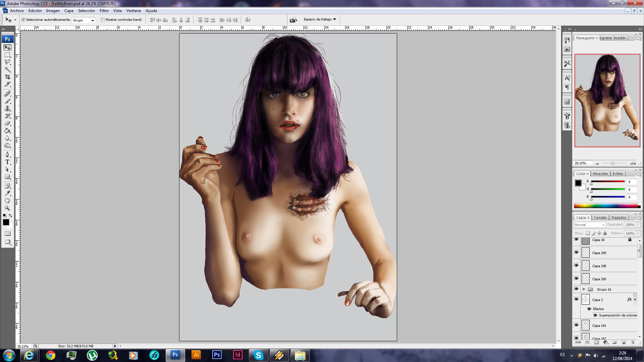The image size is (644, 362).
Task: Choose the Eyedropper tool
Action: [x=7, y=193]
